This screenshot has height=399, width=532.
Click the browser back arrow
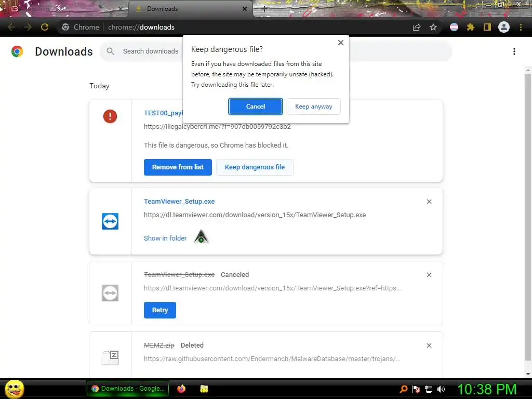(11, 27)
